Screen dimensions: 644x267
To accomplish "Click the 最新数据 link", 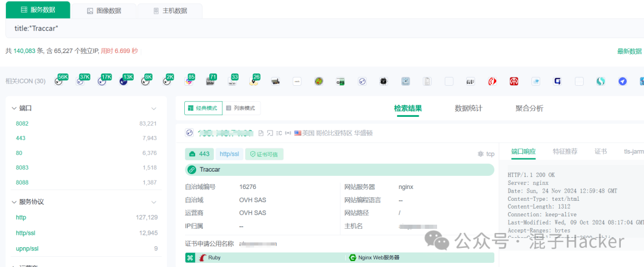I will tap(630, 51).
